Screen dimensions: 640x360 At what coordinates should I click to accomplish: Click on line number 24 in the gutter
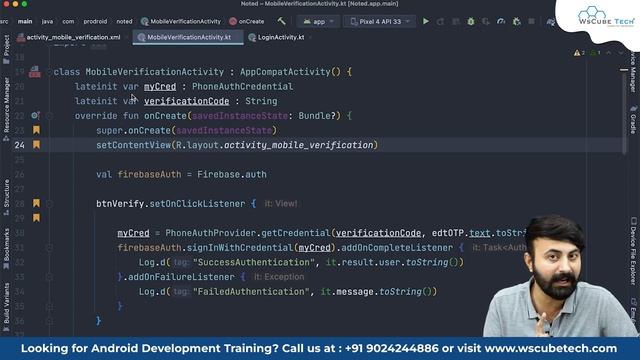click(19, 145)
